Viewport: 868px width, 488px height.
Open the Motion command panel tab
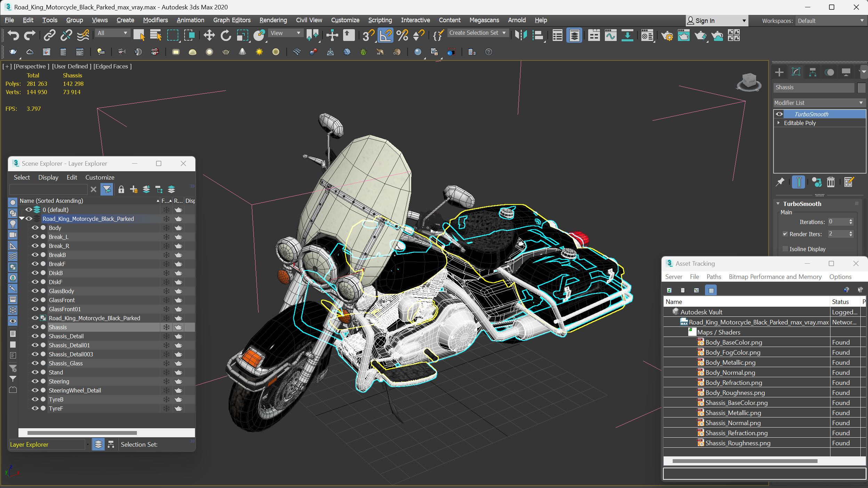(x=829, y=72)
